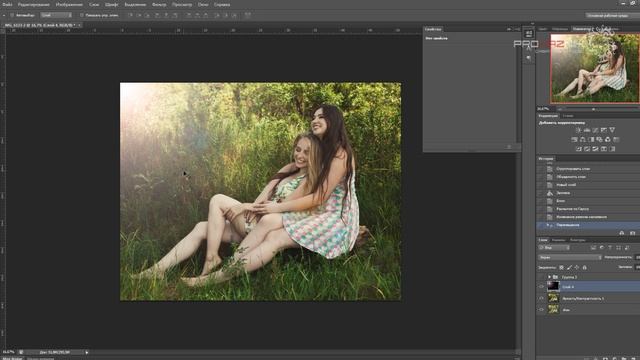
Task: Toggle visibility of the selected Слой layer
Action: (x=542, y=287)
